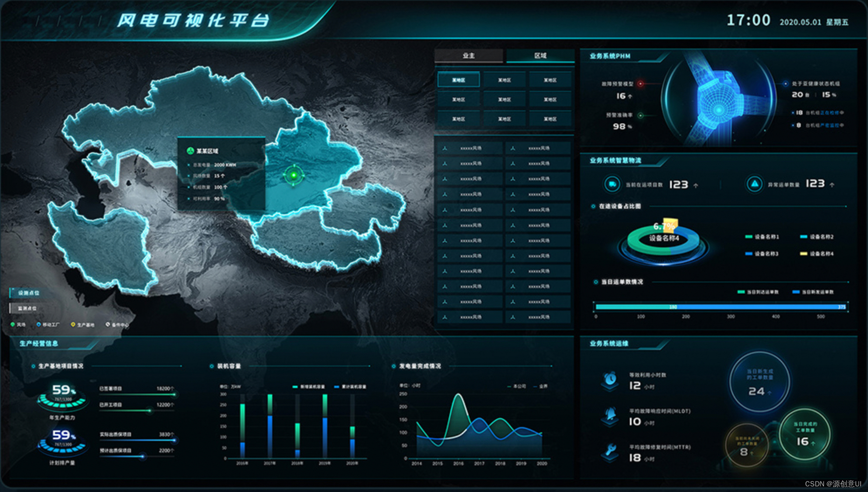Image resolution: width=868 pixels, height=492 pixels.
Task: Toggle the 监测点位 map layer
Action: 27,308
